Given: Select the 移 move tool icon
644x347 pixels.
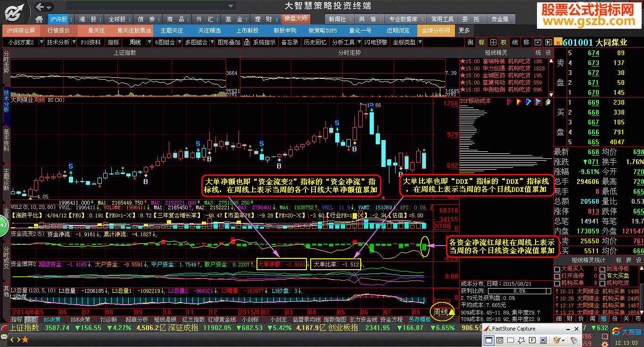Looking at the screenshot, I should point(525,41).
